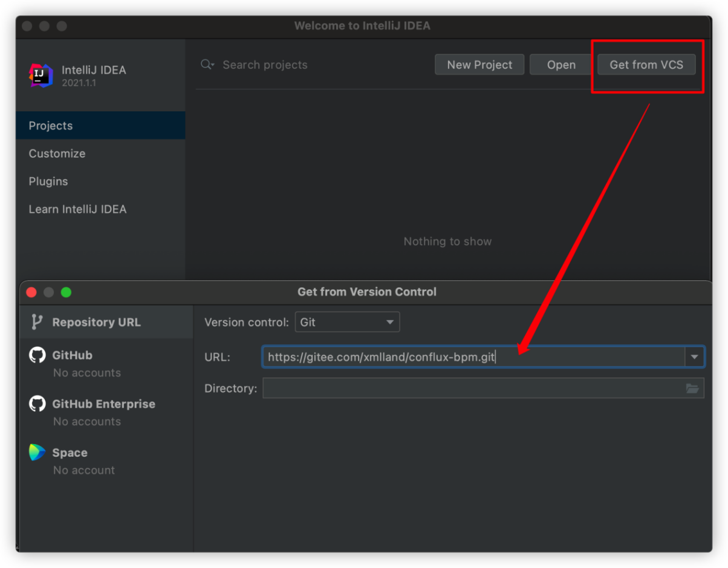Click the Directory input field
The height and width of the screenshot is (568, 728).
click(483, 388)
